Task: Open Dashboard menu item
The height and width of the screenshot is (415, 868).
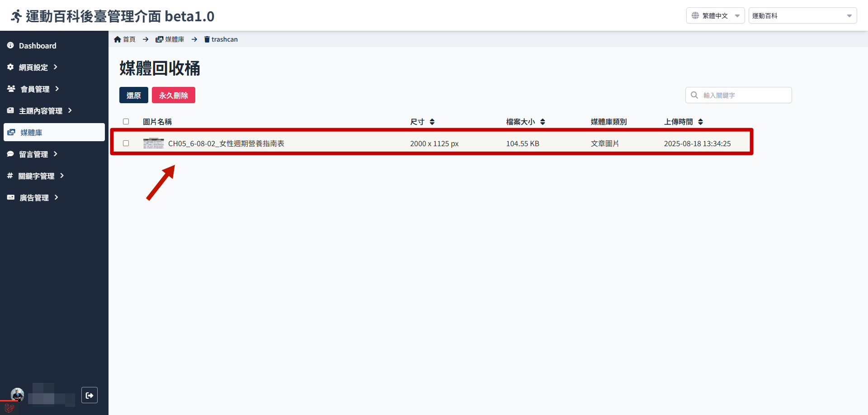Action: pyautogui.click(x=54, y=45)
